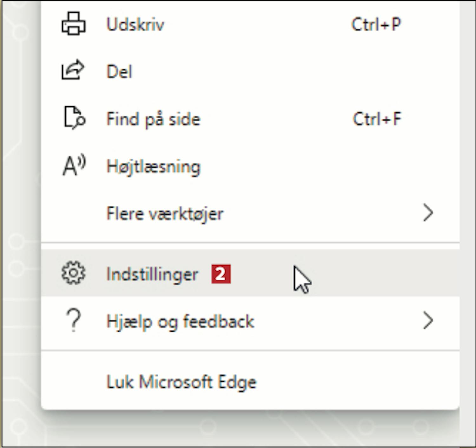The image size is (476, 448).
Task: Click the Ctrl+P shortcut label
Action: (376, 24)
